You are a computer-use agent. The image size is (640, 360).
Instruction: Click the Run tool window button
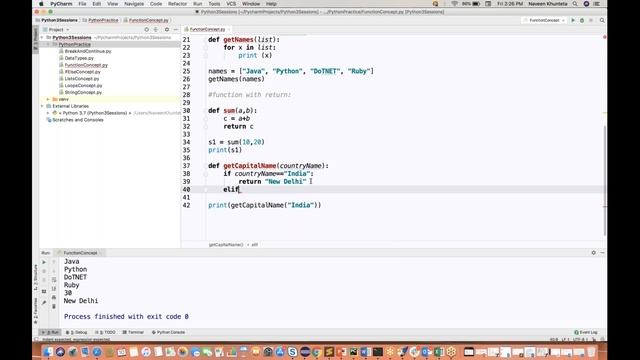50,332
